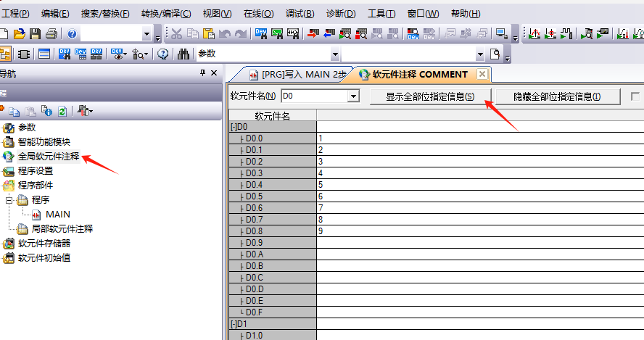This screenshot has width=644, height=340.
Task: Click the binoculars find icon
Action: (183, 54)
